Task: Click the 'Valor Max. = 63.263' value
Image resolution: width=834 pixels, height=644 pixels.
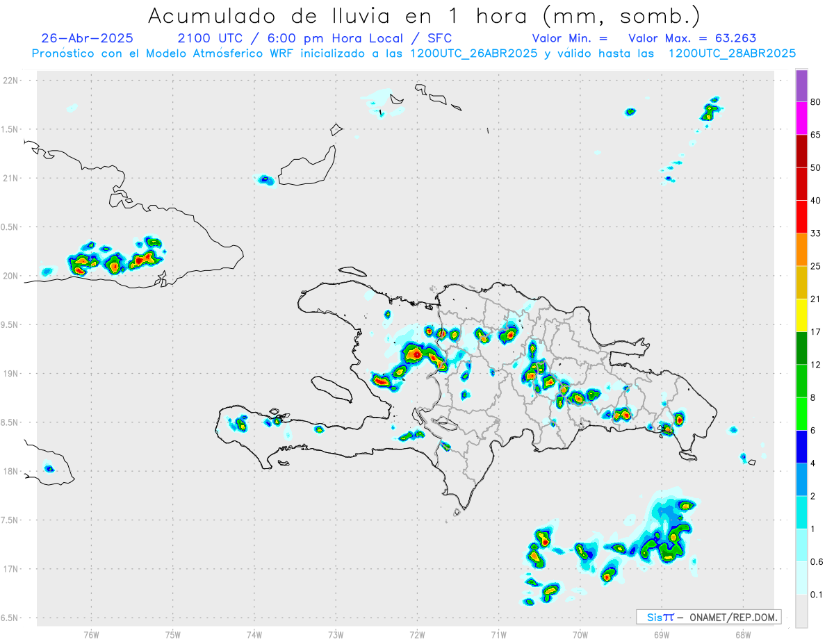Action: point(692,38)
